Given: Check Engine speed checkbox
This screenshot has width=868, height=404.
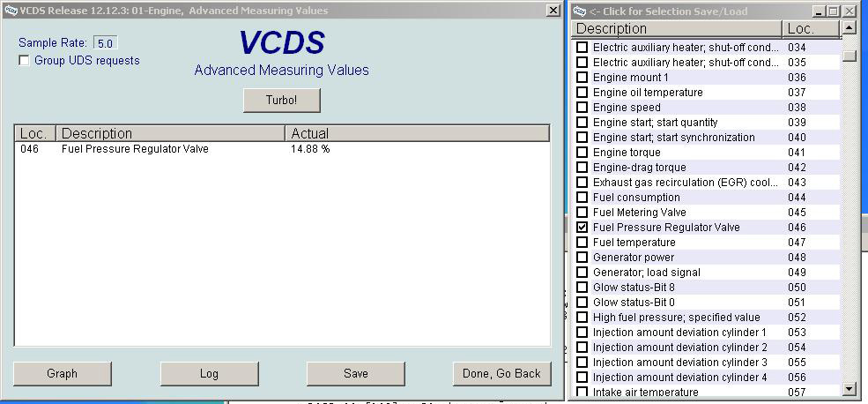Looking at the screenshot, I should [582, 107].
